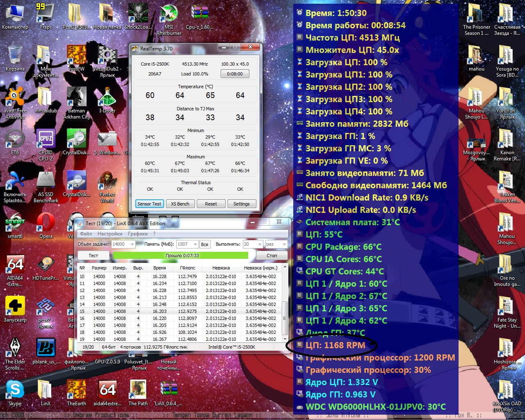525x420 pixels.
Task: Select LinX result row number 18 with 108.1024
Action: (180, 332)
